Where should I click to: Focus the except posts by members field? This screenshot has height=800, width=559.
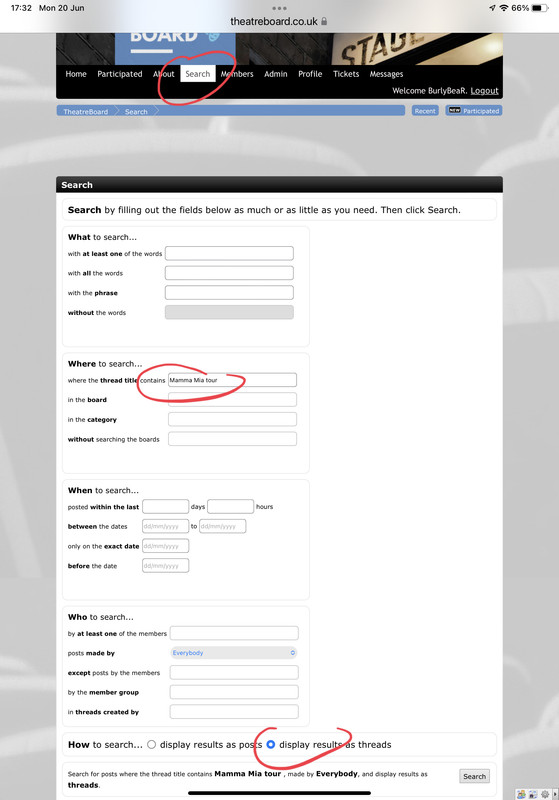[234, 672]
